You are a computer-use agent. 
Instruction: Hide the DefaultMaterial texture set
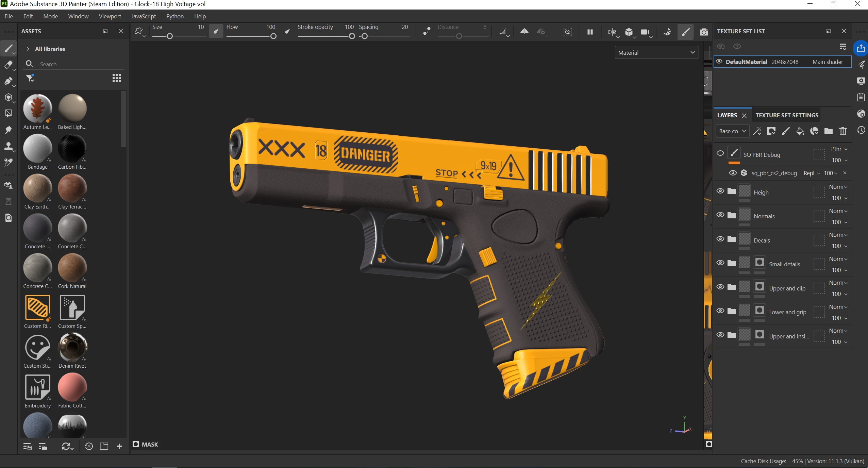point(719,62)
